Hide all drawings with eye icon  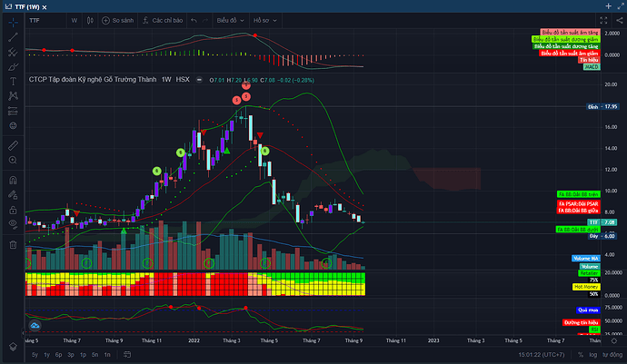click(13, 224)
